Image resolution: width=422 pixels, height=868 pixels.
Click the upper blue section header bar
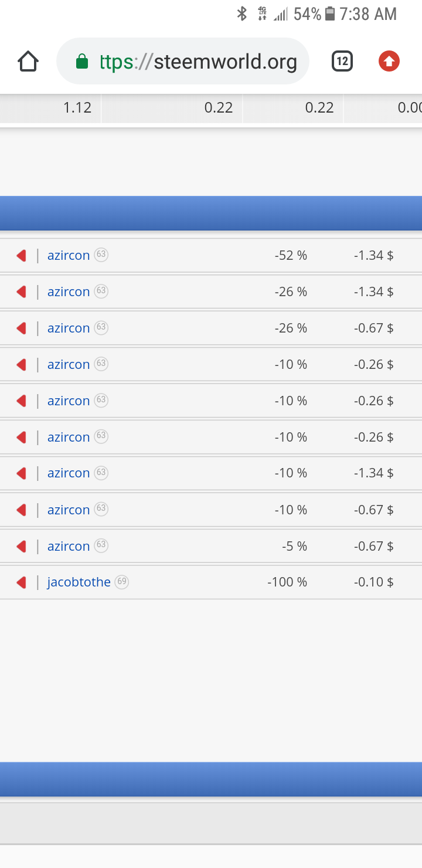(x=211, y=213)
